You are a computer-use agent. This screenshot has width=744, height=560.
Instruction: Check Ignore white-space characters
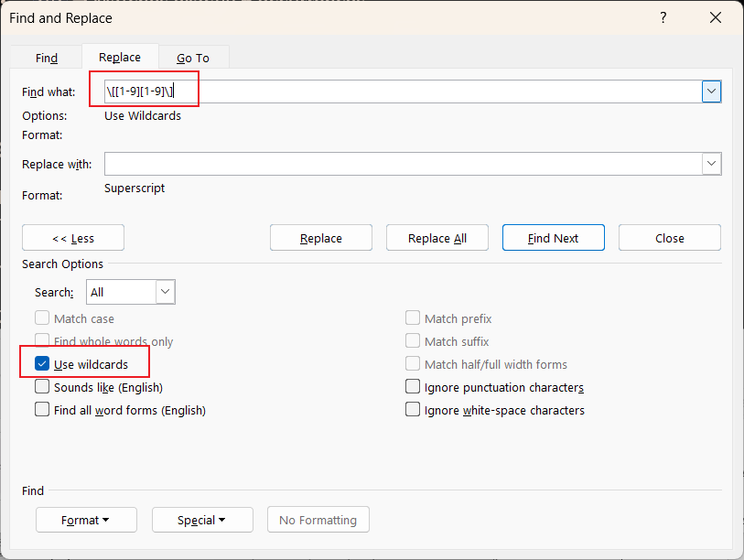pyautogui.click(x=412, y=409)
